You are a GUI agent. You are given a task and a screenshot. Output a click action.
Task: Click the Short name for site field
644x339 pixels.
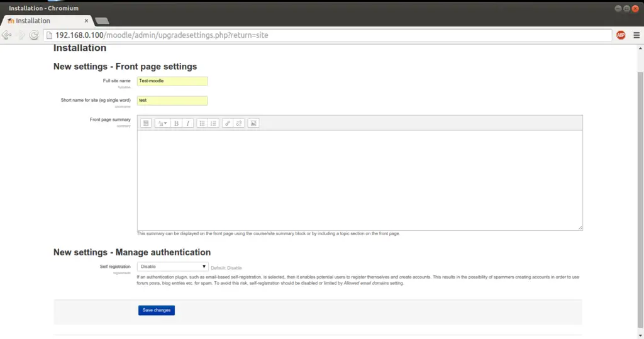point(172,100)
